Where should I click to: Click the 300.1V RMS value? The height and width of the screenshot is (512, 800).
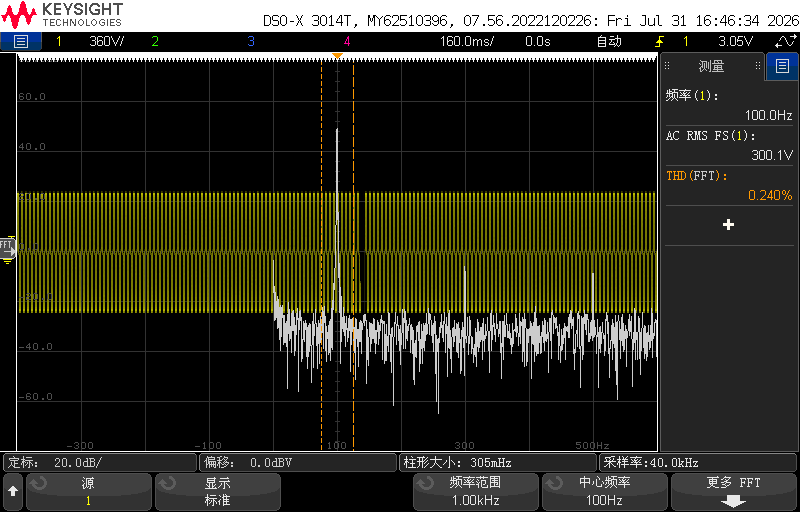point(772,155)
